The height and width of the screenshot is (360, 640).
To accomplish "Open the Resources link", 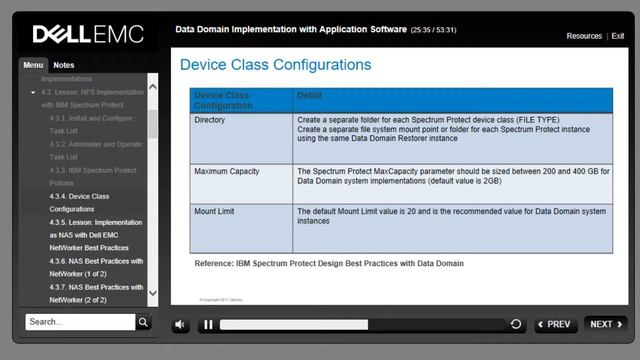I will pos(584,36).
